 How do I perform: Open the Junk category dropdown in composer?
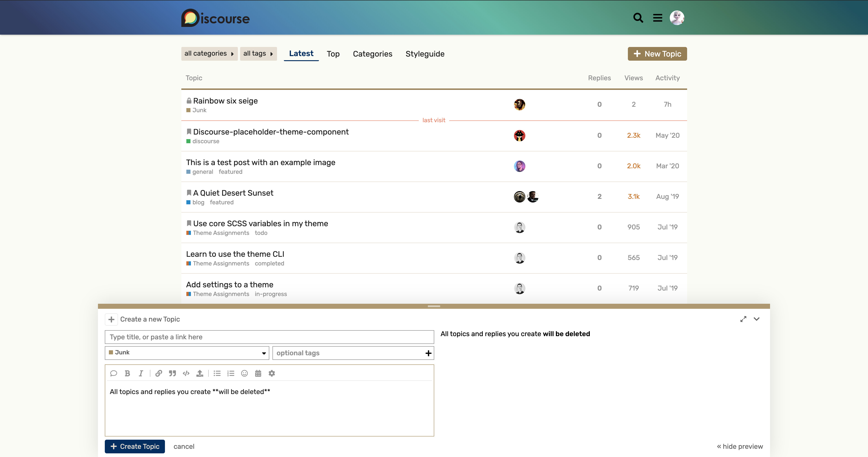[187, 353]
